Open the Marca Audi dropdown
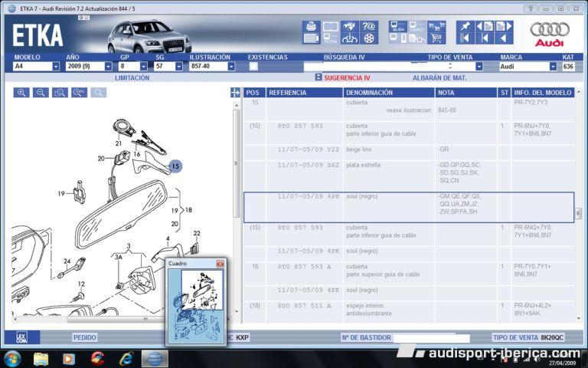588x368 pixels. (x=553, y=67)
